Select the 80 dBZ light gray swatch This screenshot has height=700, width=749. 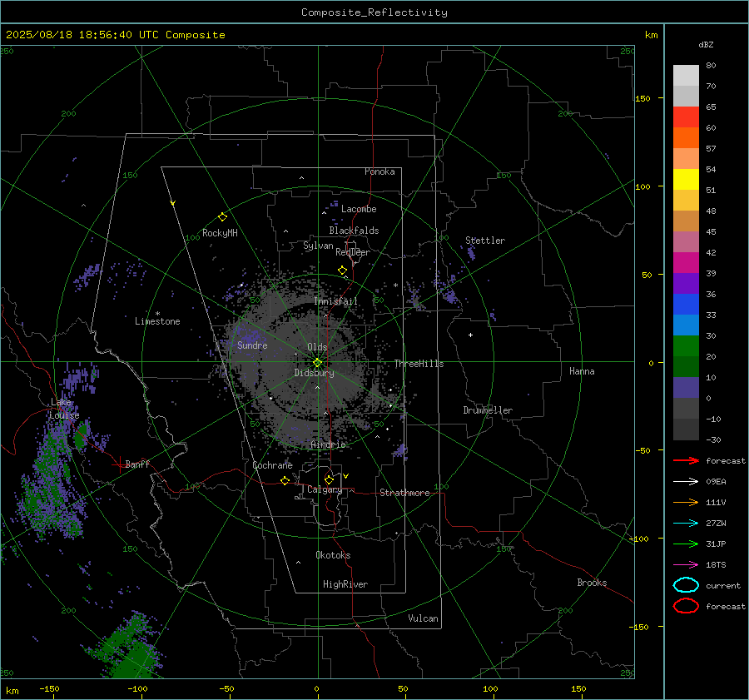click(686, 76)
